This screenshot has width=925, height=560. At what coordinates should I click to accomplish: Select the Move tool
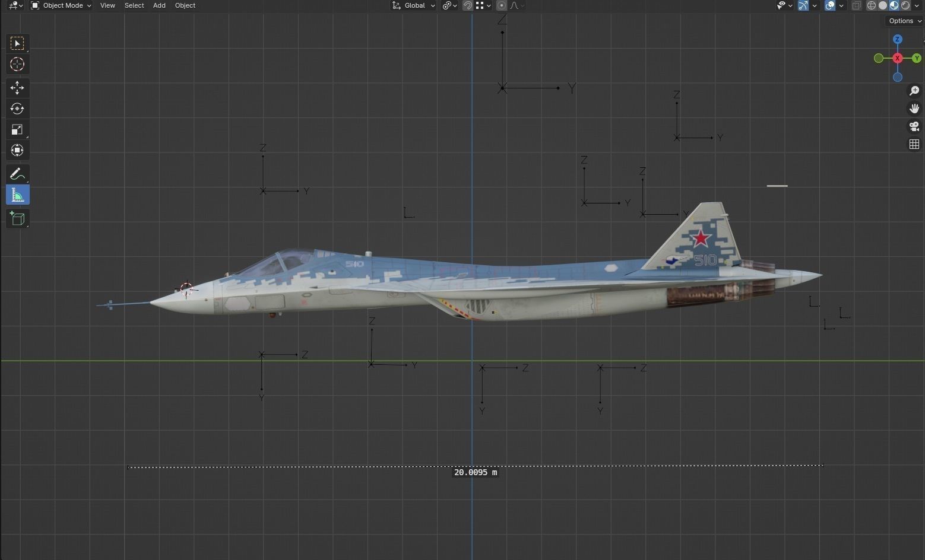click(17, 88)
